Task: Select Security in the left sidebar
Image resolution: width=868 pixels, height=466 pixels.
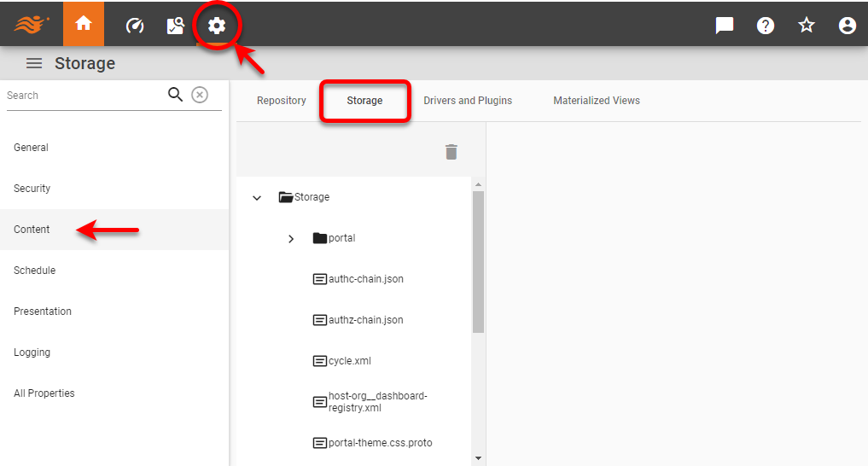Action: tap(32, 189)
